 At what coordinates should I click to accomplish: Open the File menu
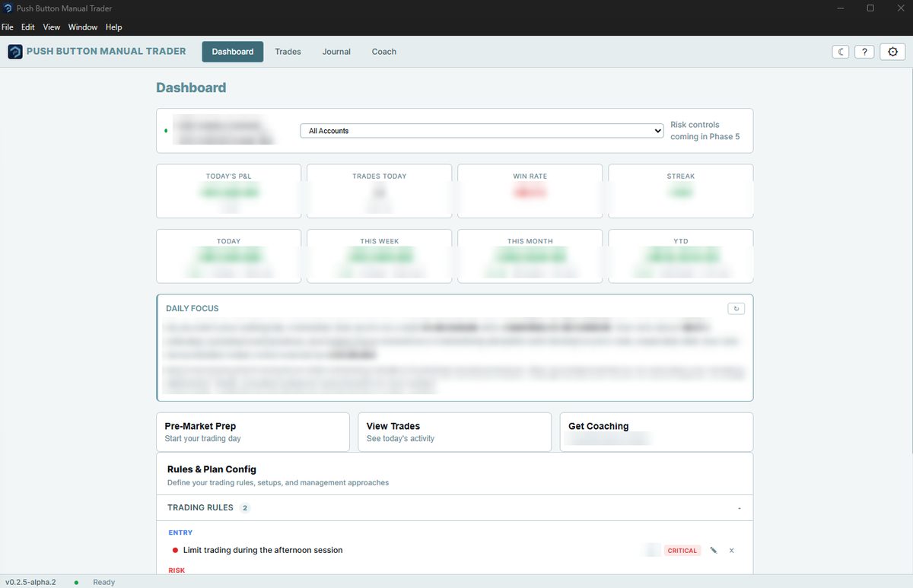click(x=8, y=27)
